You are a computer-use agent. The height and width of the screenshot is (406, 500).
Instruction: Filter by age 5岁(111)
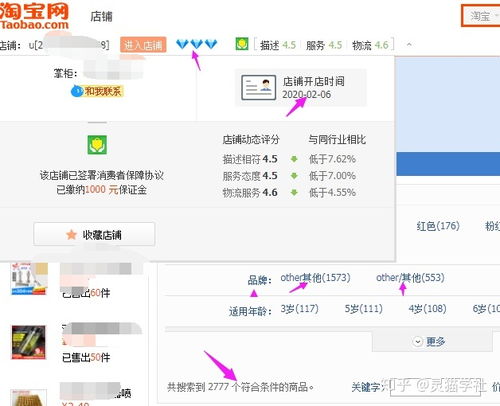click(364, 309)
